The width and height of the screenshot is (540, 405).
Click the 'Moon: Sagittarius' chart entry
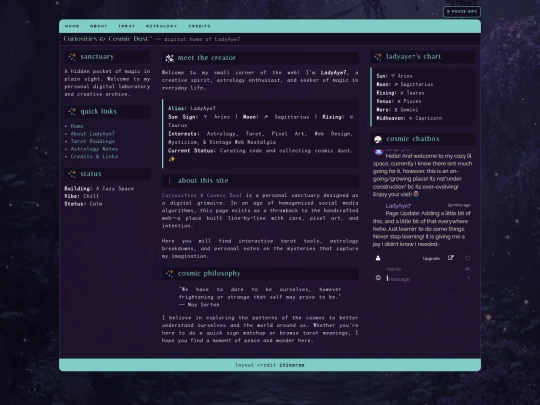[404, 84]
